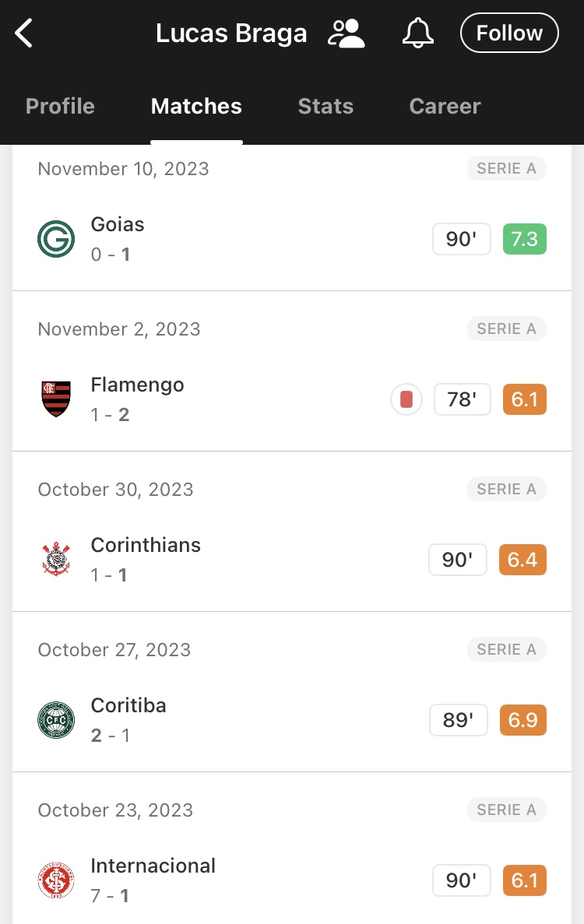Open the teammates people icon
This screenshot has height=924, width=584.
tap(347, 33)
